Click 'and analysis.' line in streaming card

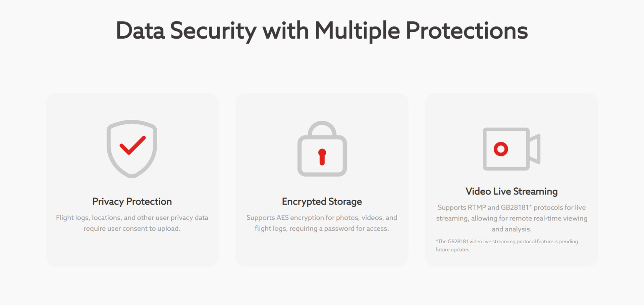pos(512,229)
